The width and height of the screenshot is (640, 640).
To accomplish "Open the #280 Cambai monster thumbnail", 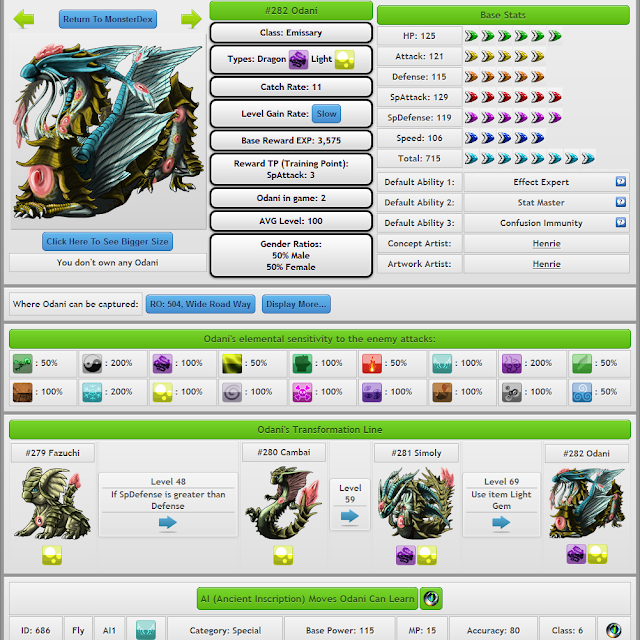I will coord(283,503).
